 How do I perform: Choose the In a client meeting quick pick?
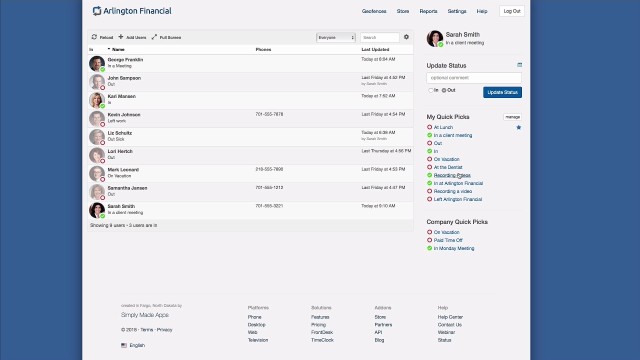[x=453, y=135]
